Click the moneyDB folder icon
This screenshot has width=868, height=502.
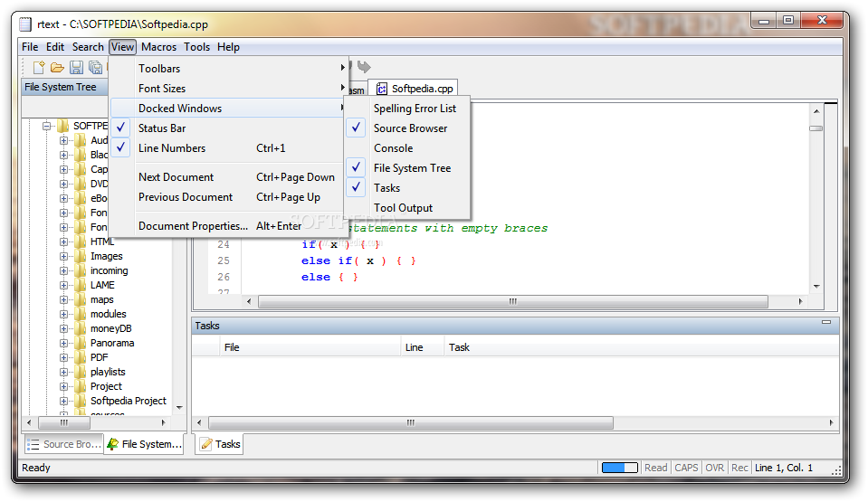pyautogui.click(x=81, y=328)
